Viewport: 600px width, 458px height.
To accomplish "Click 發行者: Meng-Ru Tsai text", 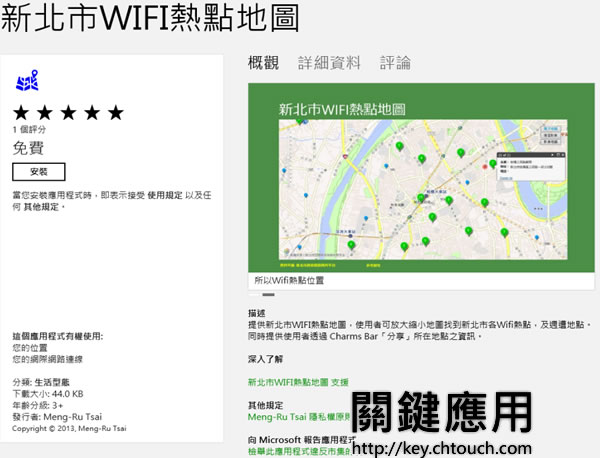I will tap(57, 417).
